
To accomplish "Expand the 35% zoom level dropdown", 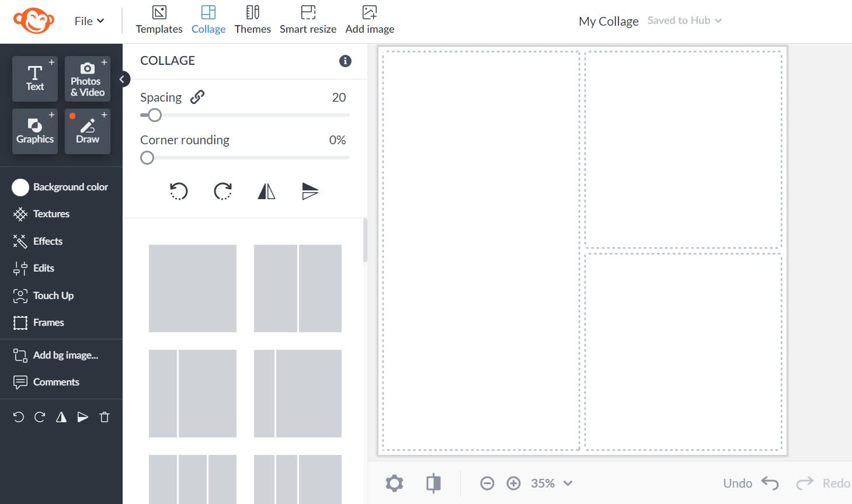I will pyautogui.click(x=568, y=483).
